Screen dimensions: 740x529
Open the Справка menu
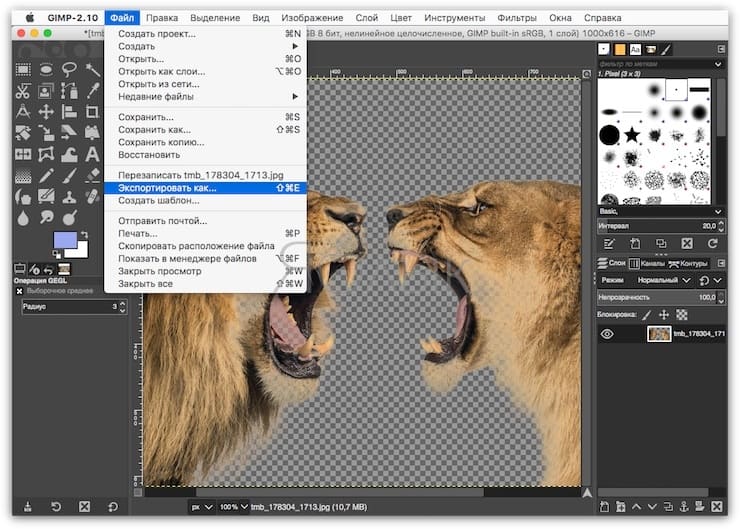pyautogui.click(x=602, y=18)
